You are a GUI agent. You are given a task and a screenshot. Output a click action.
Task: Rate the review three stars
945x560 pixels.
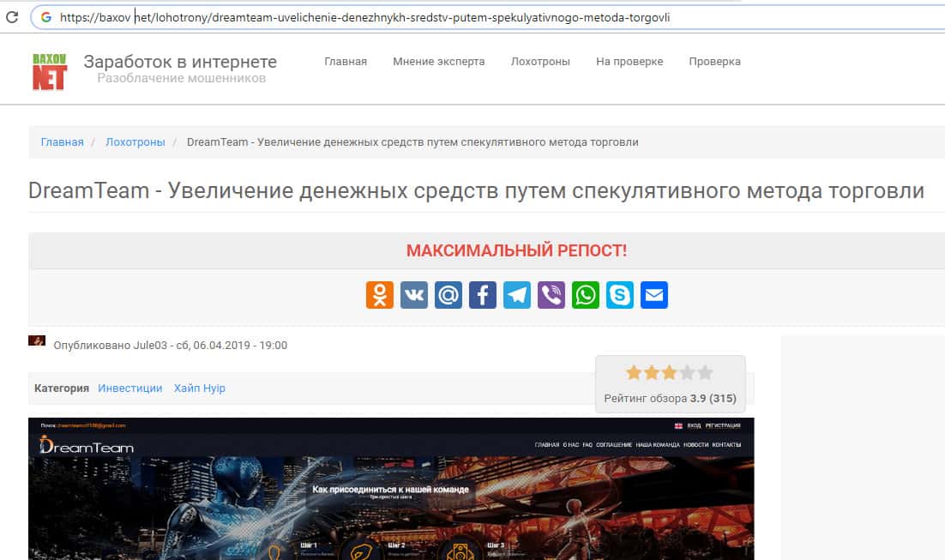[670, 372]
